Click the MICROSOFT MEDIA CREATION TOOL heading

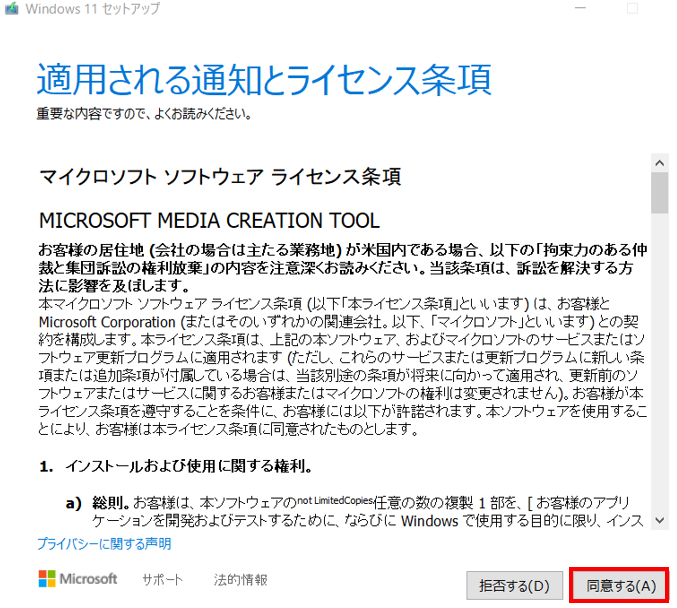pos(209,221)
